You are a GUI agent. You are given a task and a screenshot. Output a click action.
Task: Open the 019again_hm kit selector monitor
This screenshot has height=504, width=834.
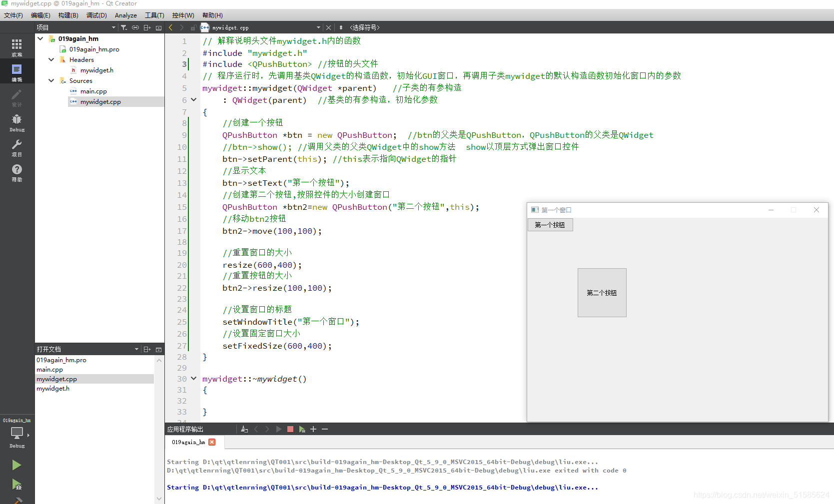click(x=17, y=433)
